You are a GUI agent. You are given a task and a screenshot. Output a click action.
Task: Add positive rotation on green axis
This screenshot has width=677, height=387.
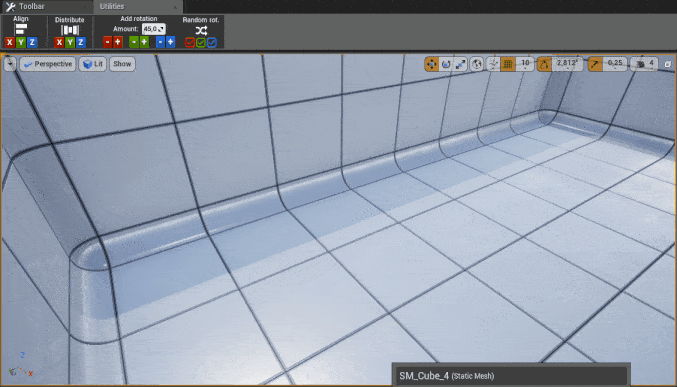click(144, 42)
